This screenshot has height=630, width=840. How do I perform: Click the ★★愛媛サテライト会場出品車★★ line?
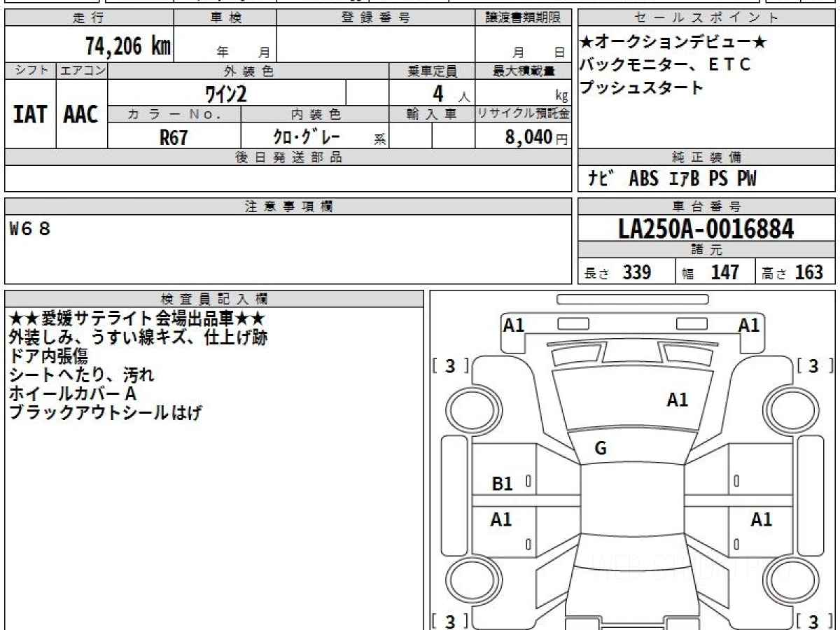(137, 318)
